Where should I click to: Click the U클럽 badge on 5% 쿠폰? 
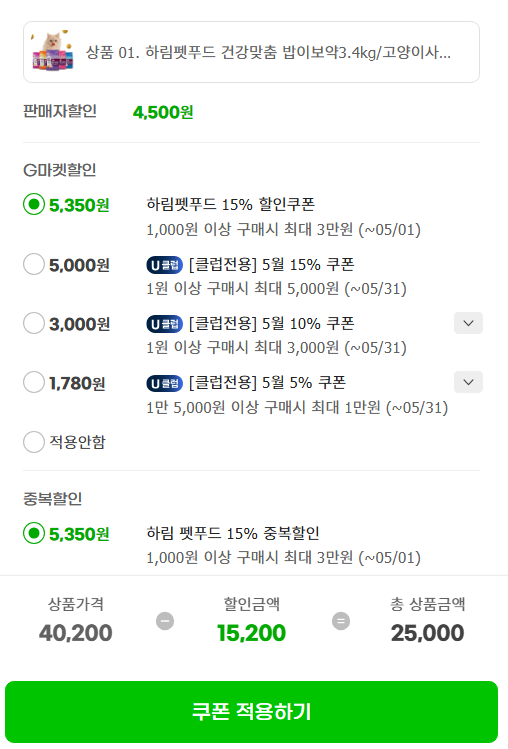click(164, 383)
